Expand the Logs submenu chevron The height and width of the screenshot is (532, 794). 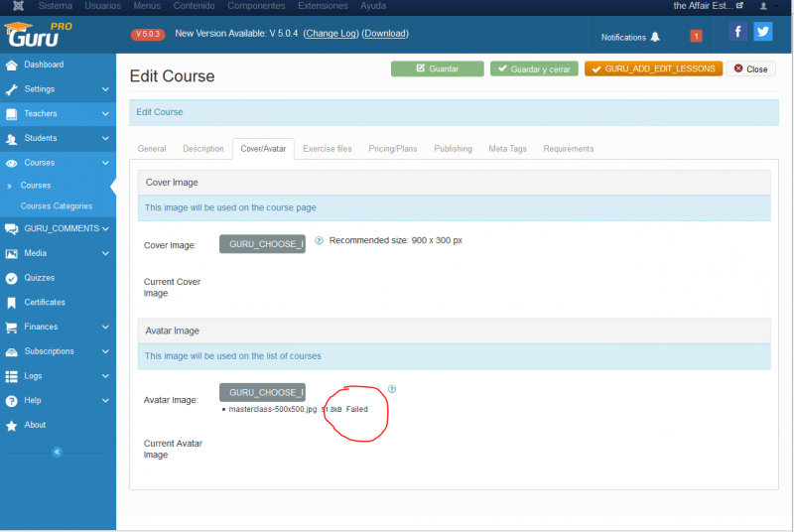[x=105, y=376]
